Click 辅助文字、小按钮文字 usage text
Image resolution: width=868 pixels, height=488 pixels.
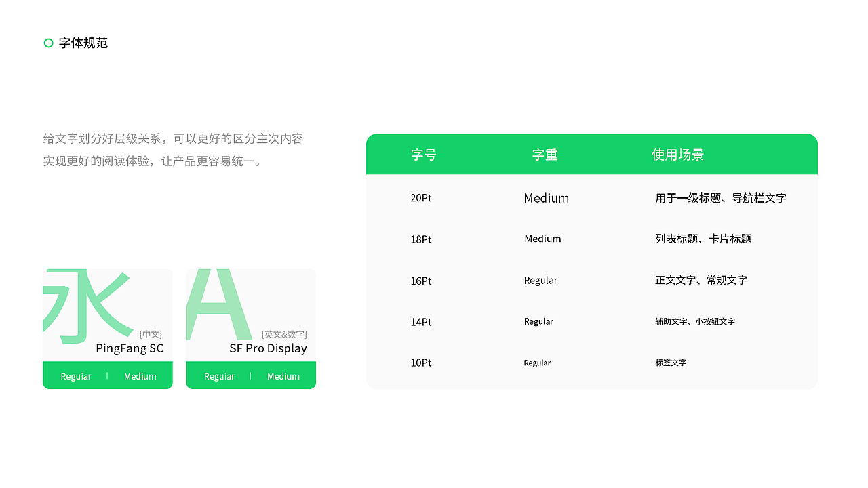click(x=695, y=321)
